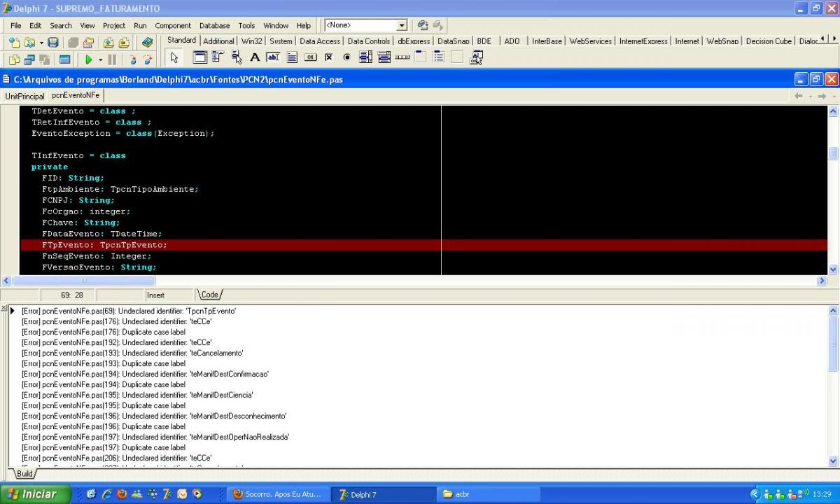This screenshot has width=840, height=504.
Task: Switch to the dbExpress palette tab
Action: 414,41
